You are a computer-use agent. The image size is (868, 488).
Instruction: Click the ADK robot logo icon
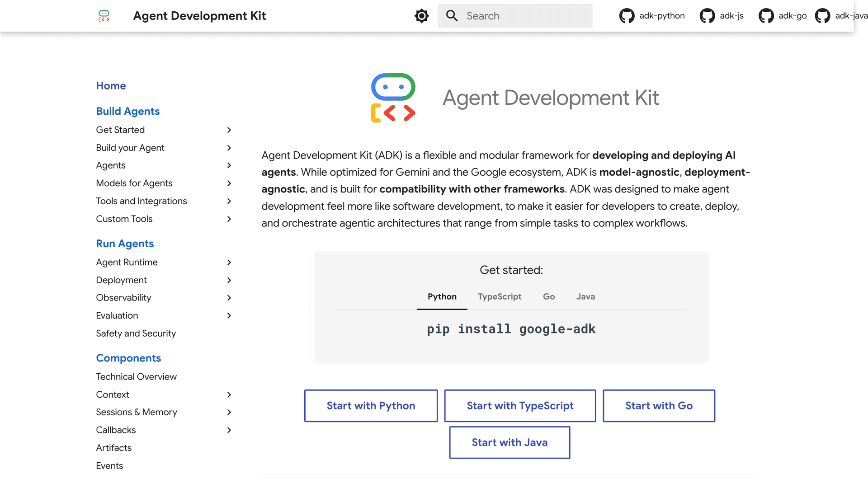click(104, 16)
